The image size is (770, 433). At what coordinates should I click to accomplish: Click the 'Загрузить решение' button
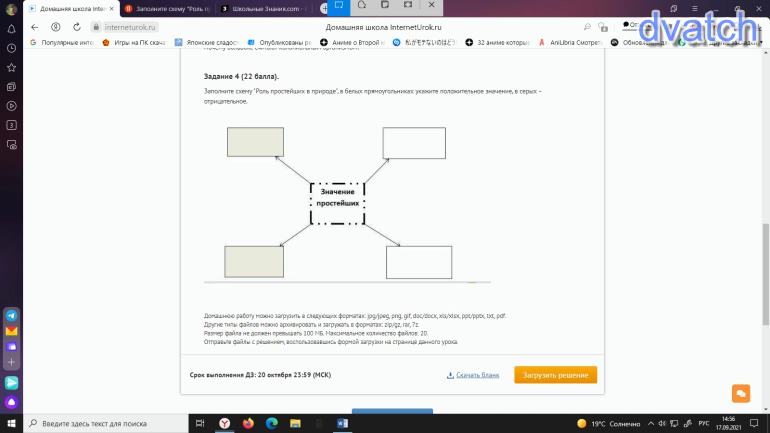[x=555, y=375]
